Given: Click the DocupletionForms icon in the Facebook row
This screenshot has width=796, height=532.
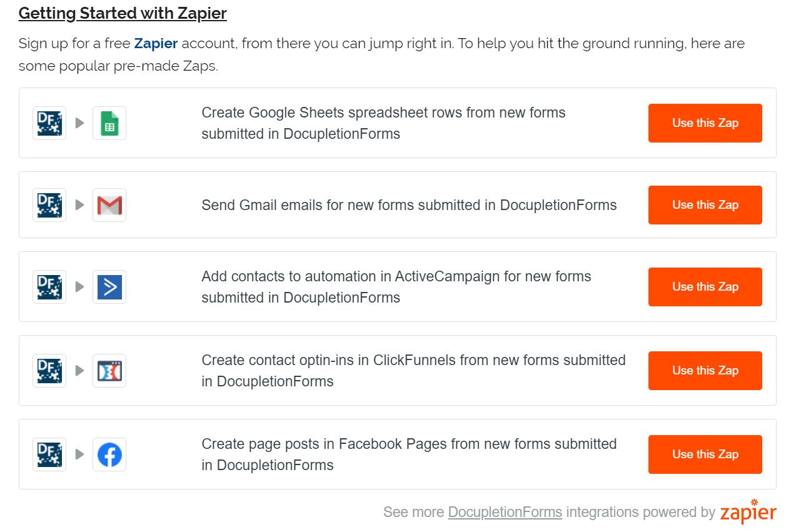Looking at the screenshot, I should pos(49,454).
